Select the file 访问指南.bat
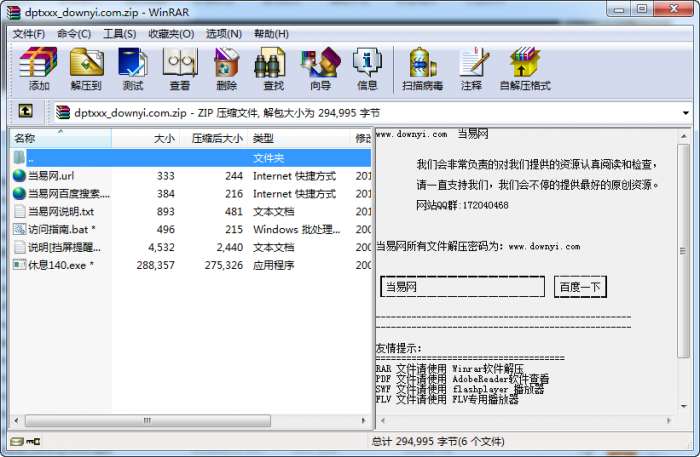700x457 pixels. (62, 229)
